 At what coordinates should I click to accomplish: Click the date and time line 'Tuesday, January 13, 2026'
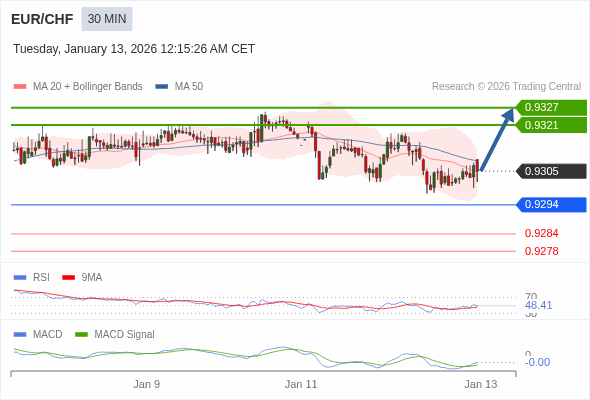point(134,49)
